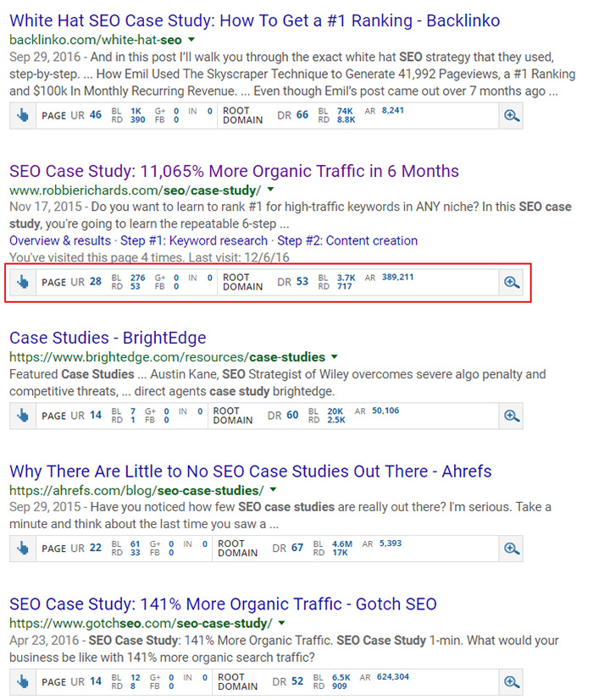This screenshot has width=593, height=700.
Task: Expand dropdown arrow next to ahrefs.com blog URL
Action: [273, 490]
